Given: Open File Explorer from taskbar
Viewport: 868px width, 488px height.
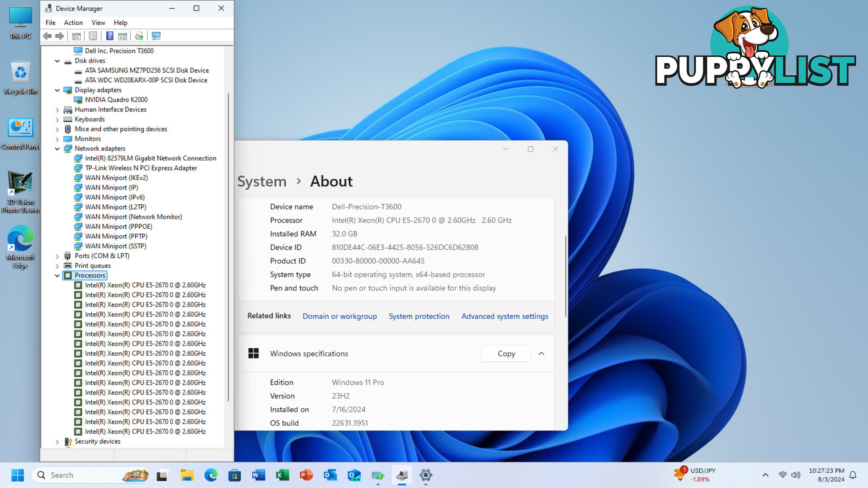Looking at the screenshot, I should (x=187, y=475).
